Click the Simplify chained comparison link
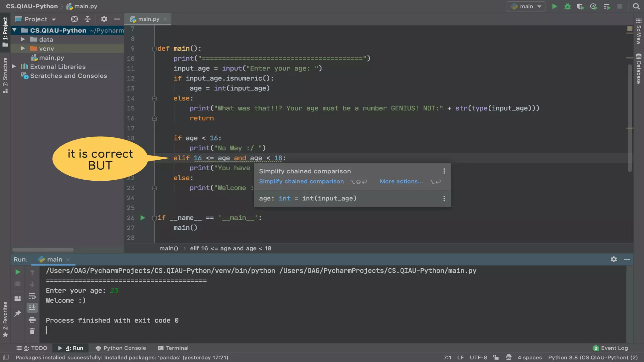 pos(301,181)
